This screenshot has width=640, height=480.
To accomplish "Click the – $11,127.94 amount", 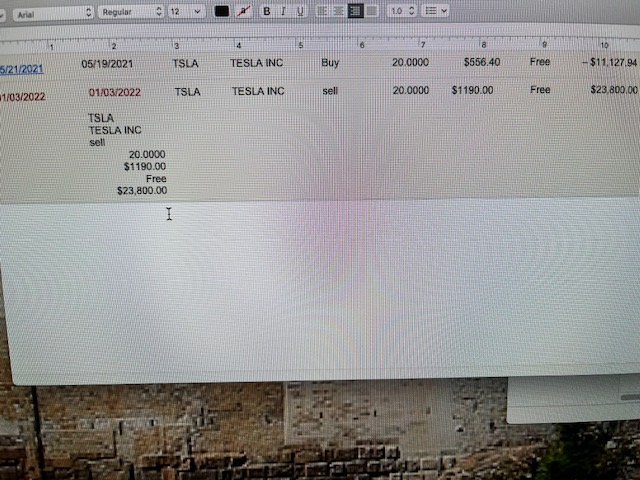I will [x=609, y=62].
